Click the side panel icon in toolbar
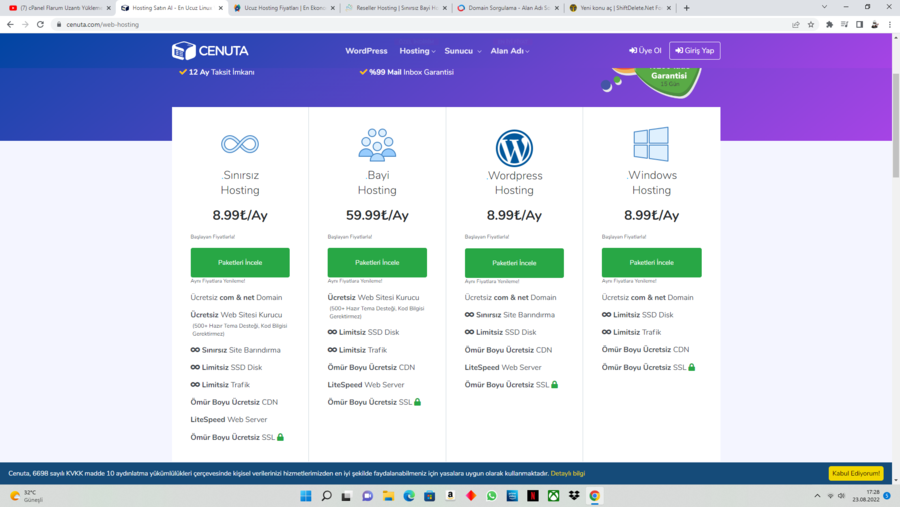 [859, 24]
